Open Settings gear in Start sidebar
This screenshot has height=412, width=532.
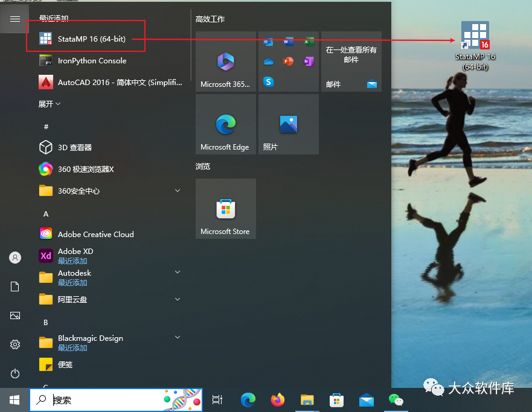pyautogui.click(x=15, y=344)
